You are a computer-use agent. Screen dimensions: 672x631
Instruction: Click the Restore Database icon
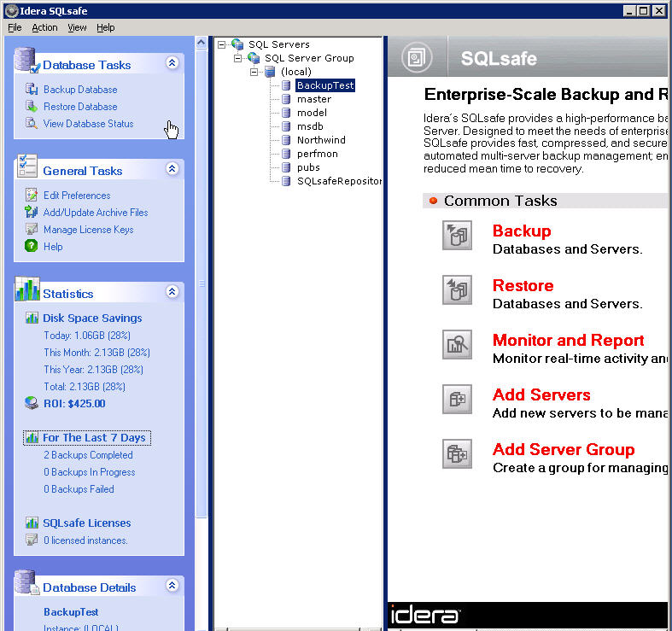(32, 107)
